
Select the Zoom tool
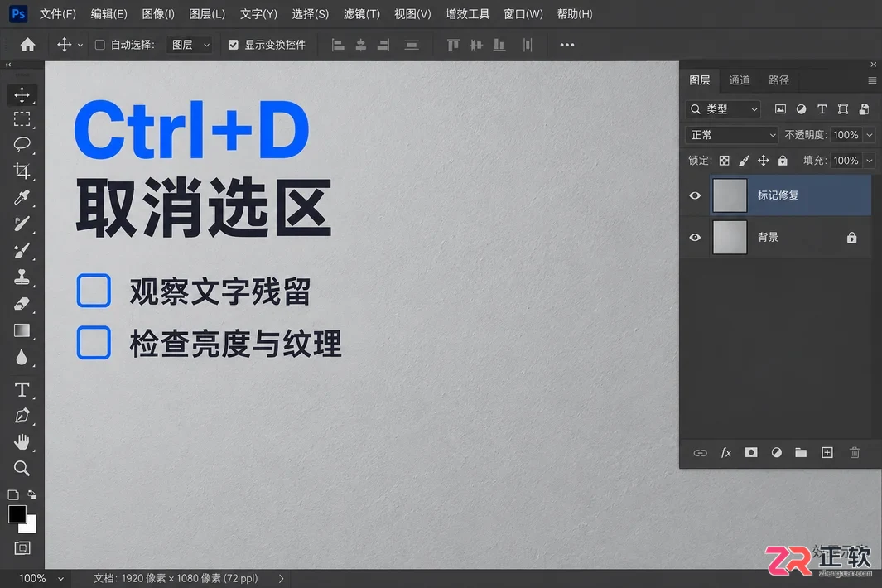coord(22,468)
